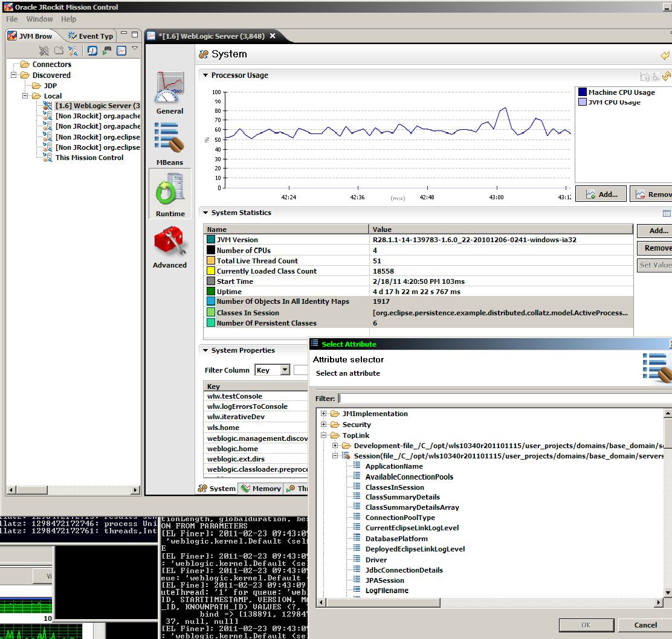Click Remove button beside System Statistics table
Viewport: 672px width, 639px height.
click(x=654, y=248)
